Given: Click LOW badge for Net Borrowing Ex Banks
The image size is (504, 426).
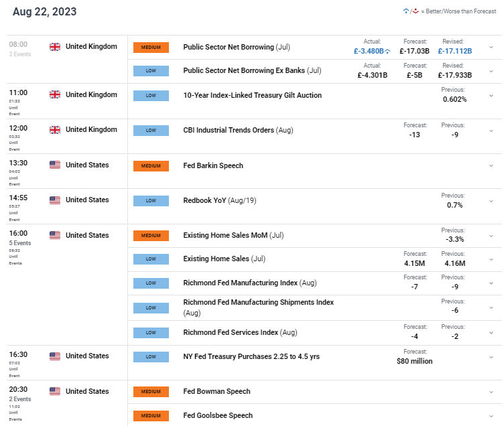Looking at the screenshot, I should (151, 71).
